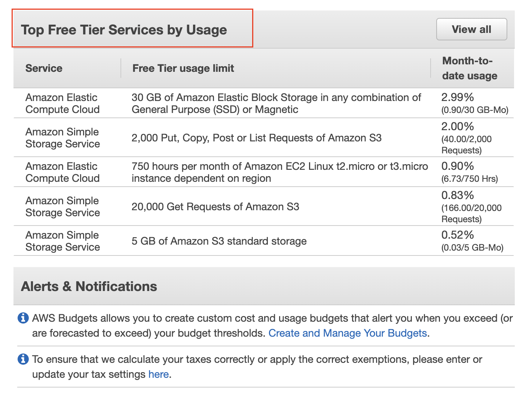Click the Alerts & Notifications section header
Image resolution: width=532 pixels, height=395 pixels.
click(89, 286)
